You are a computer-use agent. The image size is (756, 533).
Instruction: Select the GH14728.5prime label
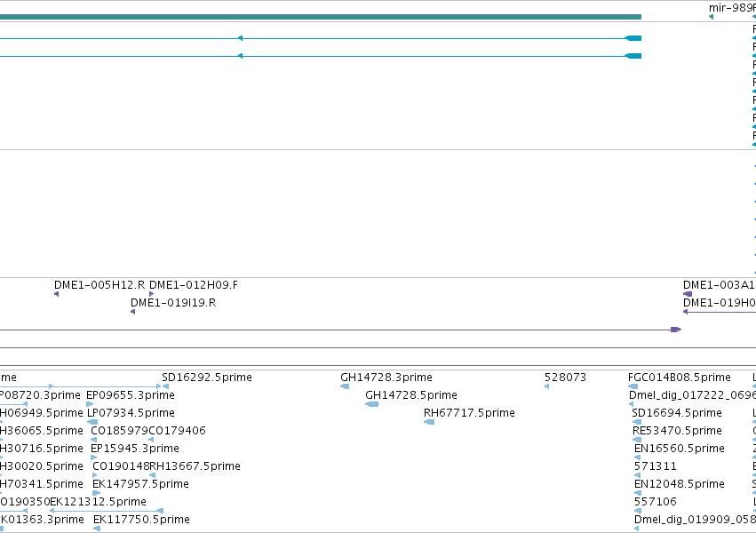[411, 395]
